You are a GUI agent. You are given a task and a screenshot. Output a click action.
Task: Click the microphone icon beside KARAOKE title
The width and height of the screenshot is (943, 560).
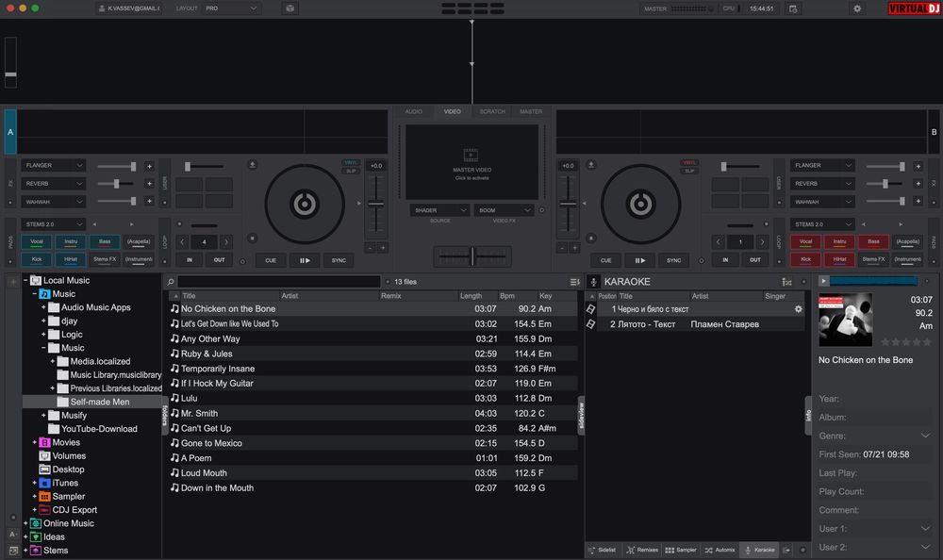coord(593,282)
